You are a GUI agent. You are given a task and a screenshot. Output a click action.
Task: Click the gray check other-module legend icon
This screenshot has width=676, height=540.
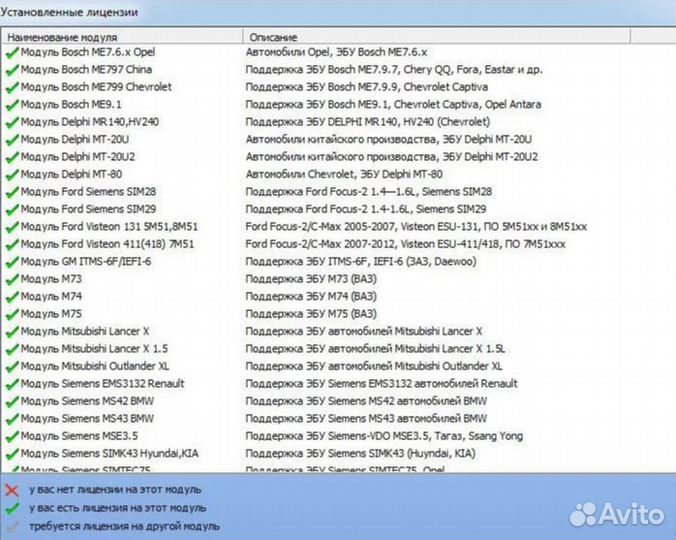[13, 526]
